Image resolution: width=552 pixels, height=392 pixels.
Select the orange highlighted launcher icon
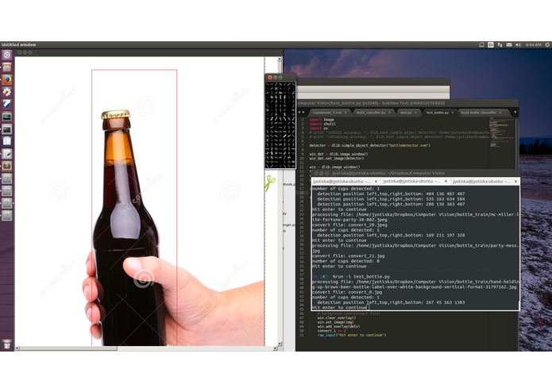[x=6, y=166]
